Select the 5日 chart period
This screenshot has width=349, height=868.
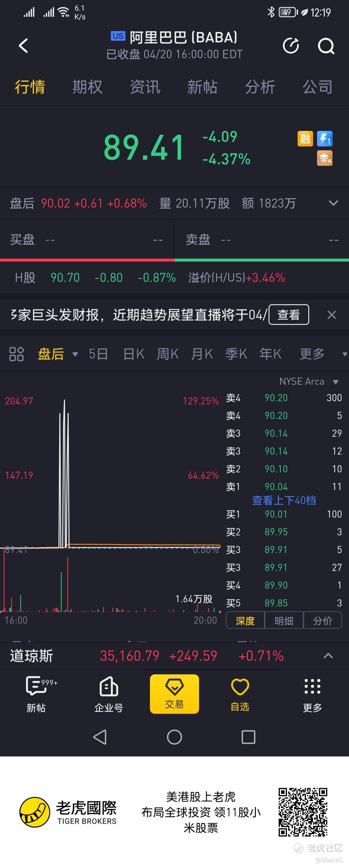[98, 354]
